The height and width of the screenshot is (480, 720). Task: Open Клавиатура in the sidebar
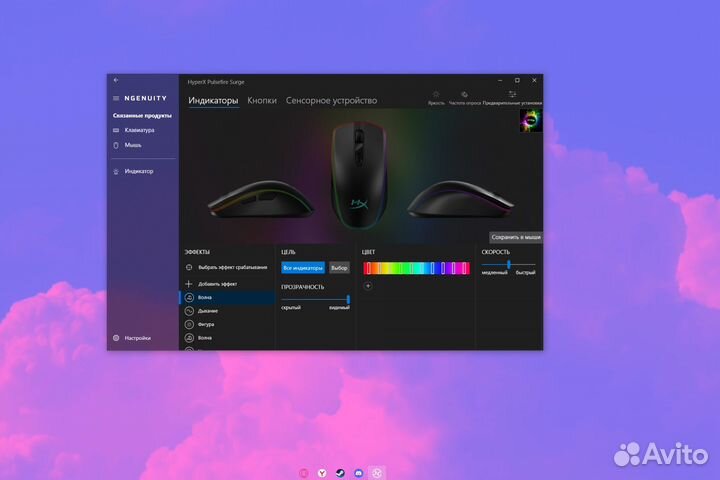(x=140, y=130)
